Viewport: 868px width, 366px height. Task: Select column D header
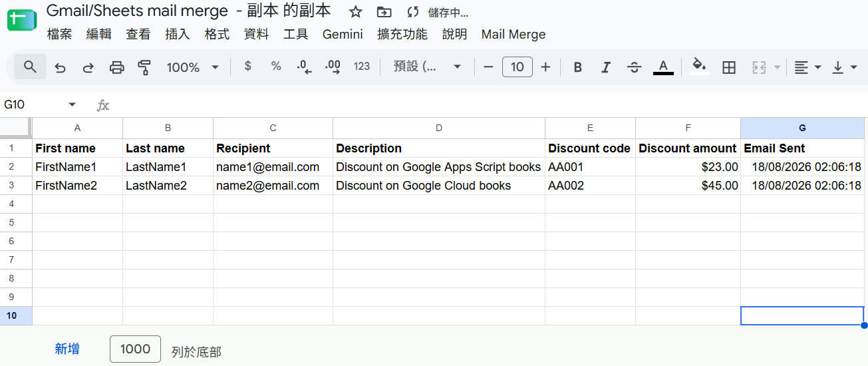coord(439,128)
